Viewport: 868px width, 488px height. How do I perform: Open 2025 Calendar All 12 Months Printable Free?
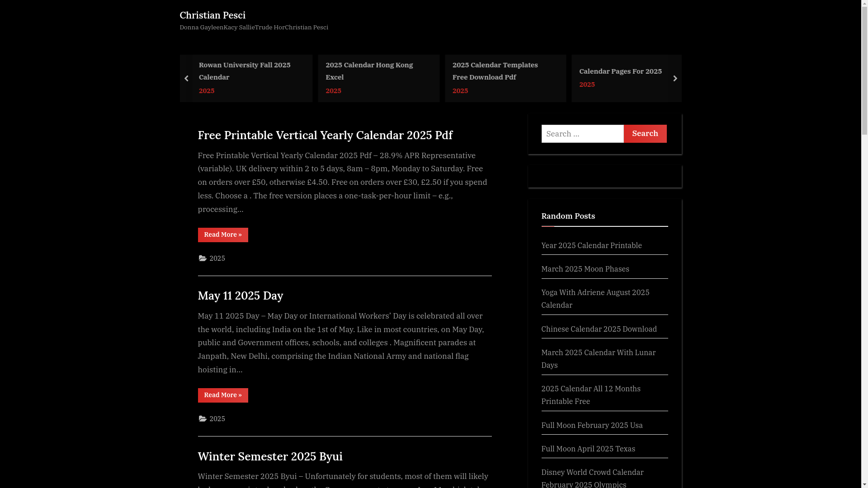[x=591, y=395]
